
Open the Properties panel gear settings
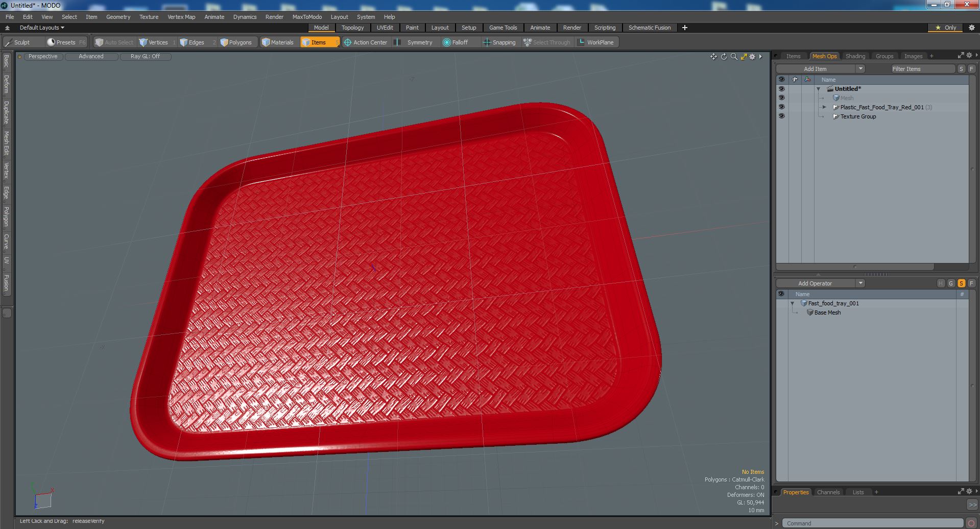969,491
